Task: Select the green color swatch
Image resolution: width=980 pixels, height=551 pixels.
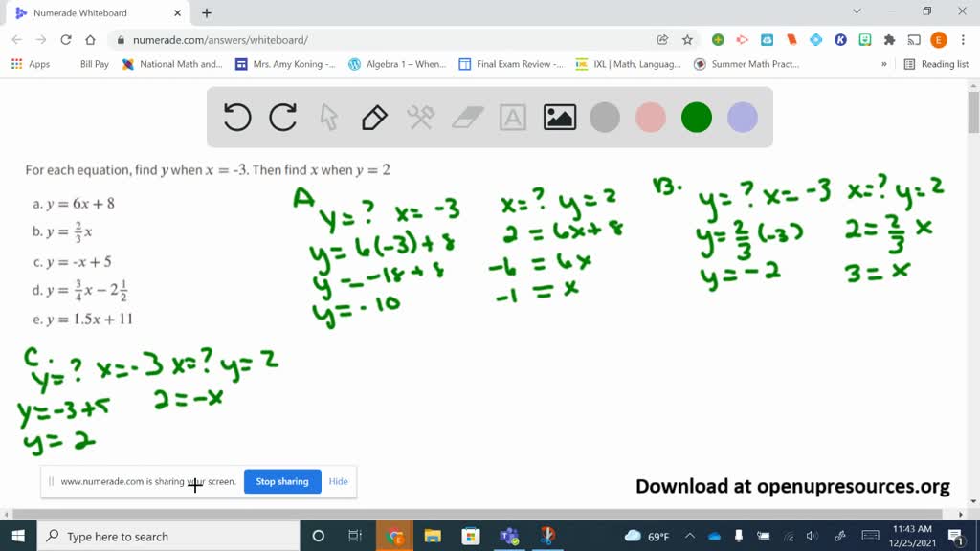Action: 696,117
